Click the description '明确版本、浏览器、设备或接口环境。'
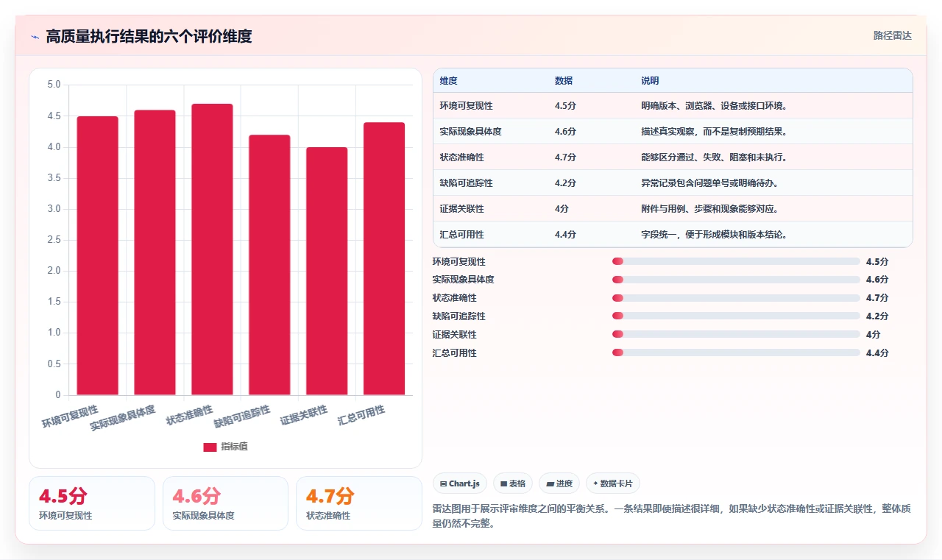 (x=715, y=106)
